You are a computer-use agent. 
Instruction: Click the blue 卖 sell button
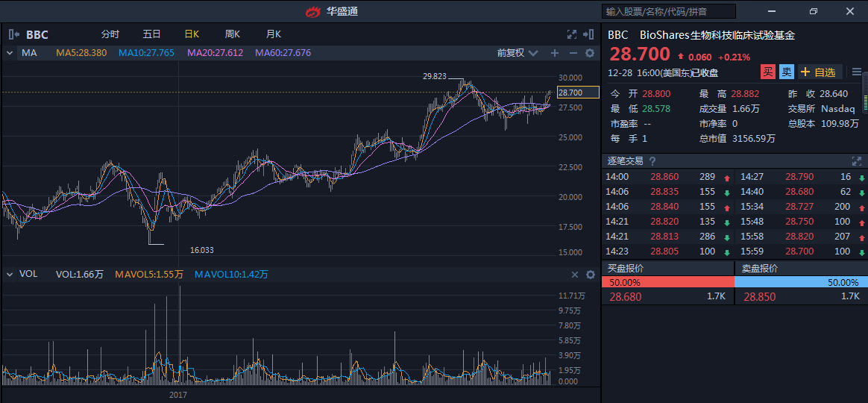[786, 72]
